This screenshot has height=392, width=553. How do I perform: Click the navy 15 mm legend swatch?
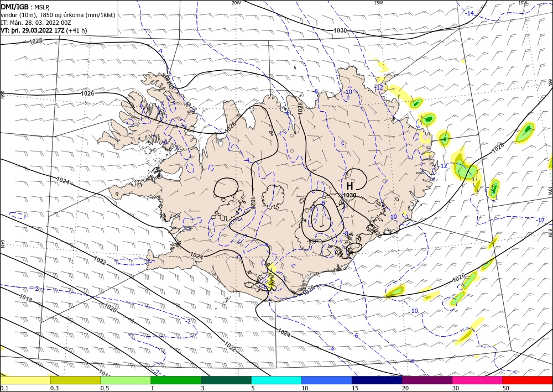point(377,380)
